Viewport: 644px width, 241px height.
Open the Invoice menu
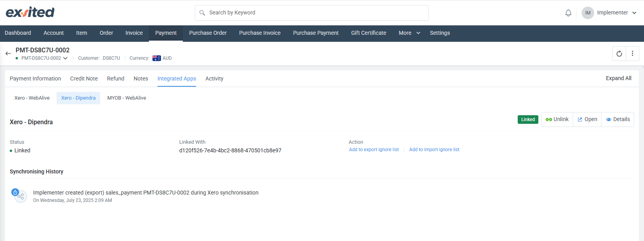coord(134,33)
